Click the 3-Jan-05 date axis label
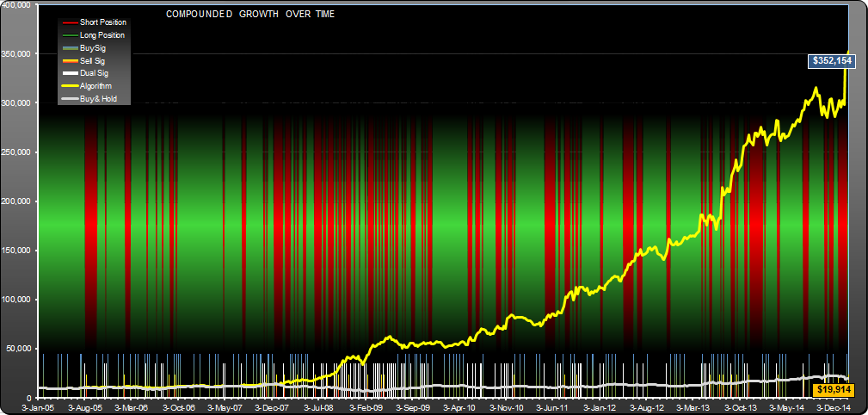The image size is (868, 415). (x=38, y=406)
